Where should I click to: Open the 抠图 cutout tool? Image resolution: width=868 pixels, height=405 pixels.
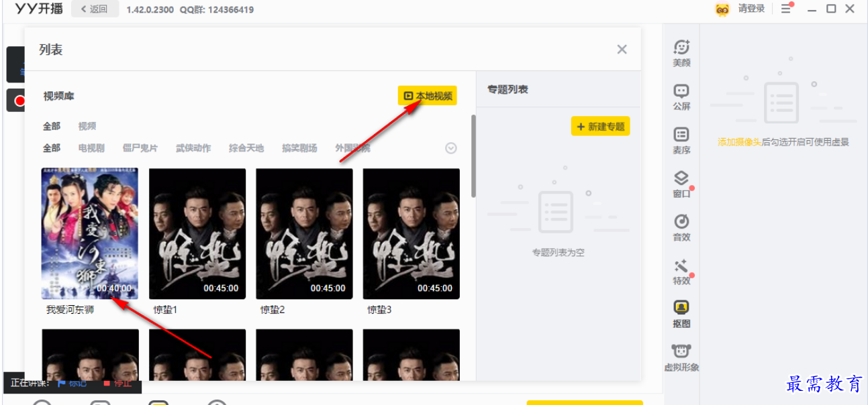tap(681, 314)
